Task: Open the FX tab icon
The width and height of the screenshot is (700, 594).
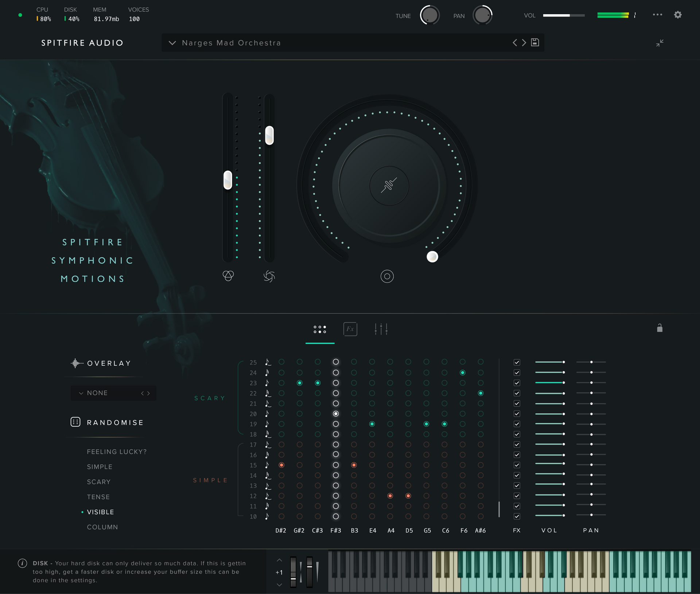Action: (x=350, y=329)
